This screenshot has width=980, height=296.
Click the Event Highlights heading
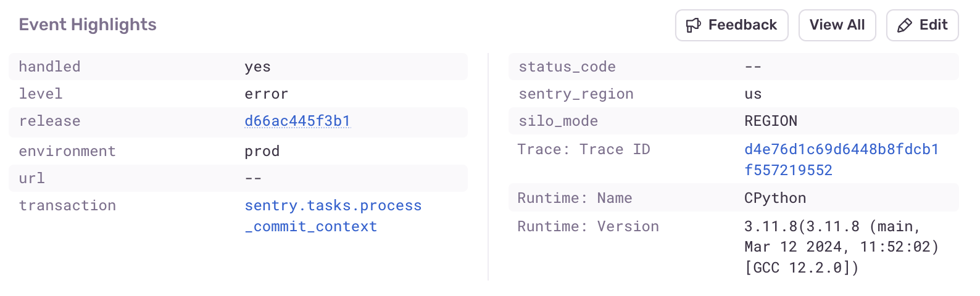88,25
